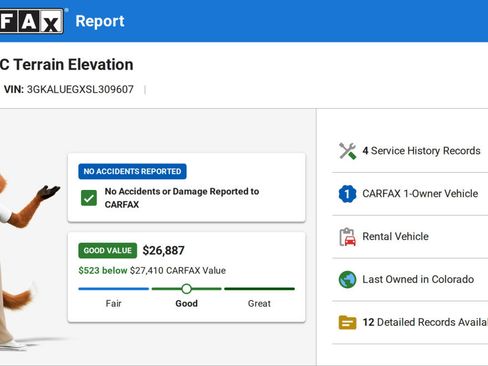Click the NO ACCIDENTS REPORTED badge
This screenshot has width=488, height=366.
pos(132,171)
